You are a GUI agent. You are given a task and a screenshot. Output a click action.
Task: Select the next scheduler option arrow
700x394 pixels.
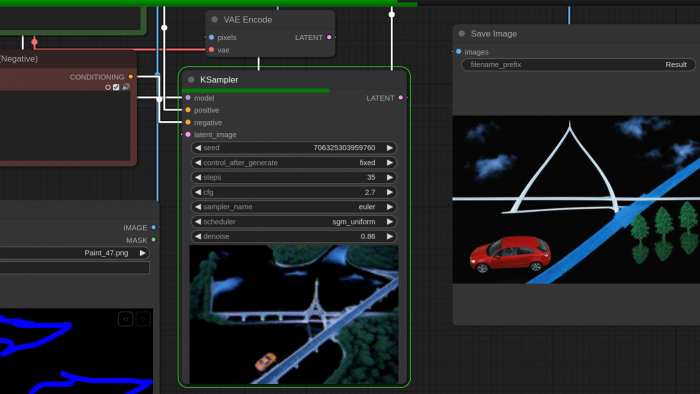pos(390,221)
